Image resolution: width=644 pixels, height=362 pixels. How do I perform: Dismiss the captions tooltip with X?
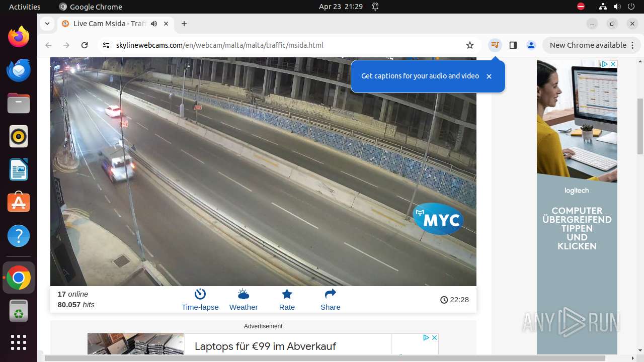coord(489,76)
